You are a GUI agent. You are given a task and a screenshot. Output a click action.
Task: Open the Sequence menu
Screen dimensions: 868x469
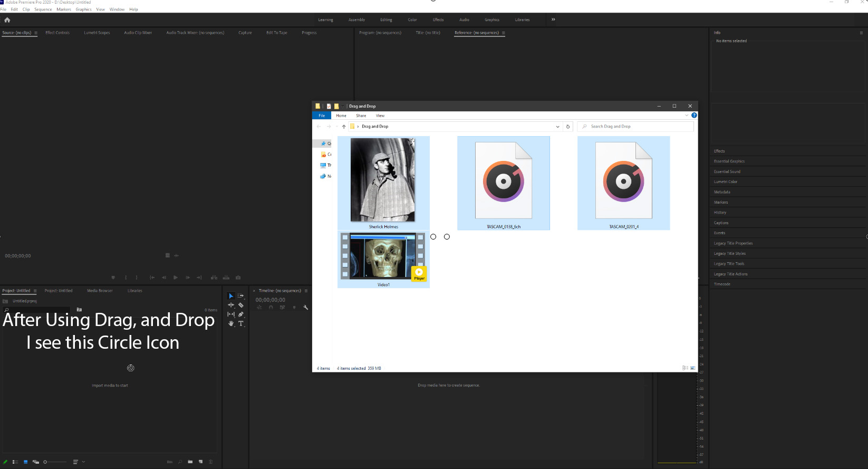[x=43, y=9]
